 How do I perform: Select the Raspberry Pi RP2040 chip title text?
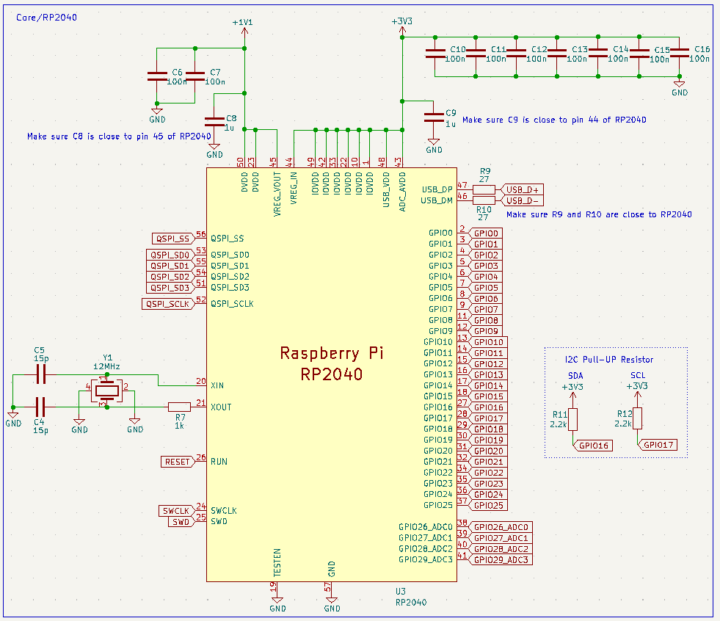[x=331, y=363]
